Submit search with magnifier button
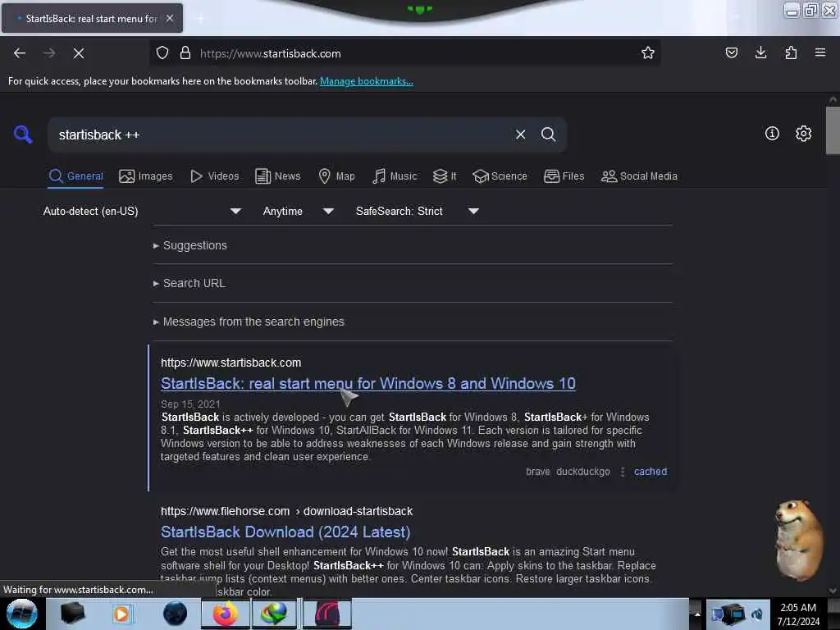The image size is (840, 630). [548, 135]
